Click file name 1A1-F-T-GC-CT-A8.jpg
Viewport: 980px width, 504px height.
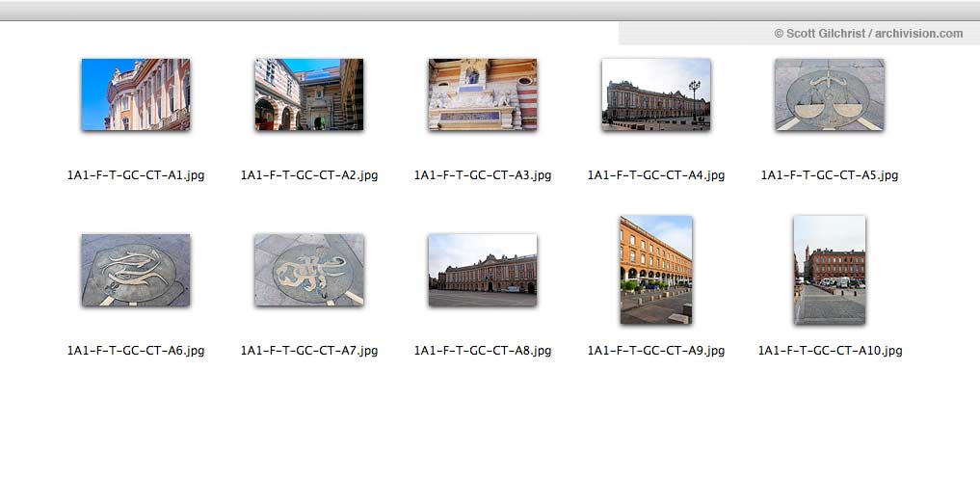point(483,350)
